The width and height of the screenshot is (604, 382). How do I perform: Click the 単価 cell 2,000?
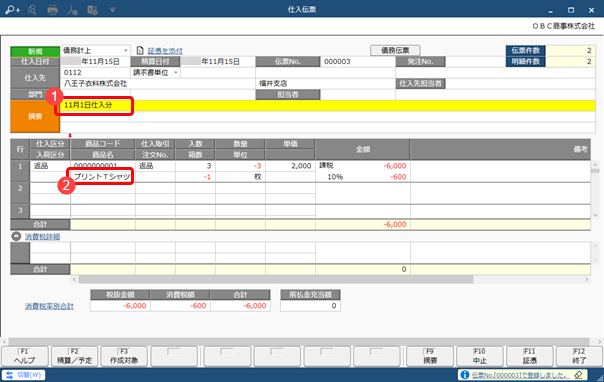tap(290, 166)
